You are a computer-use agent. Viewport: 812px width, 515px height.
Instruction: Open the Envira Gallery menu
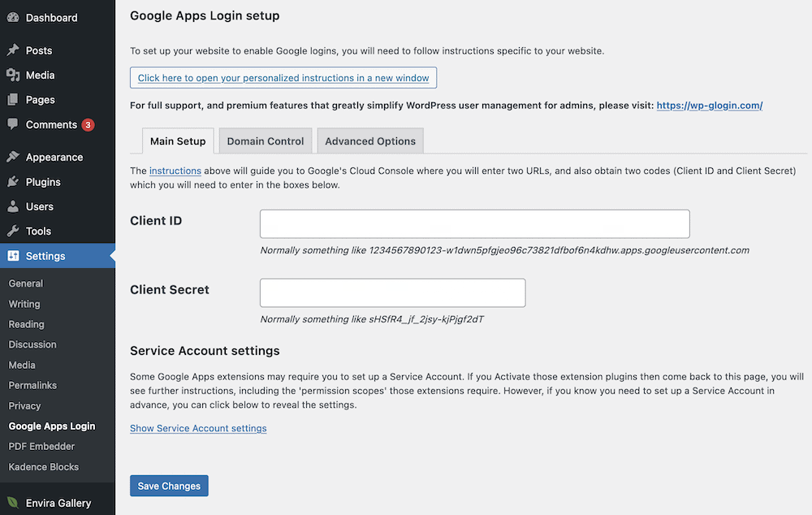point(58,503)
